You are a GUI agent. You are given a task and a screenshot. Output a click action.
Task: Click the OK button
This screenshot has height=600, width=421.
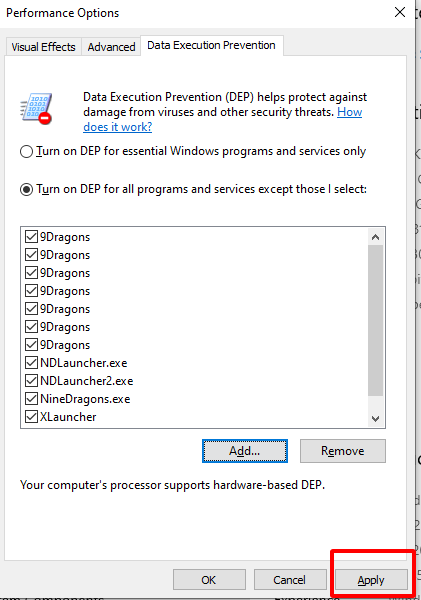[x=209, y=580]
